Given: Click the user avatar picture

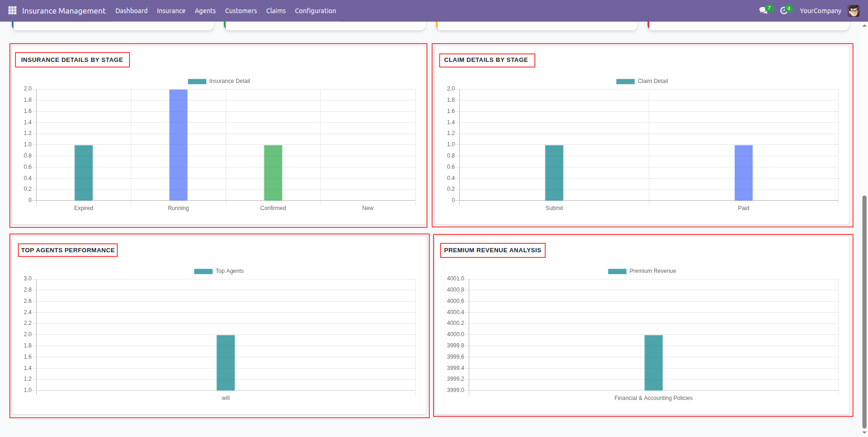Looking at the screenshot, I should (853, 11).
